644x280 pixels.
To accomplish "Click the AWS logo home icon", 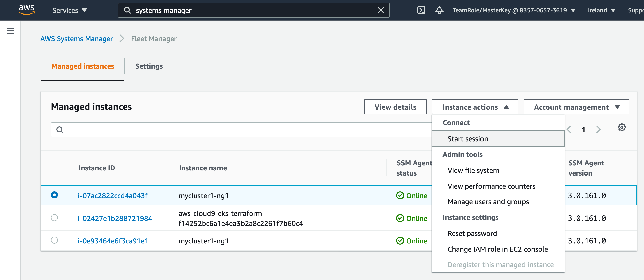I will pyautogui.click(x=27, y=10).
